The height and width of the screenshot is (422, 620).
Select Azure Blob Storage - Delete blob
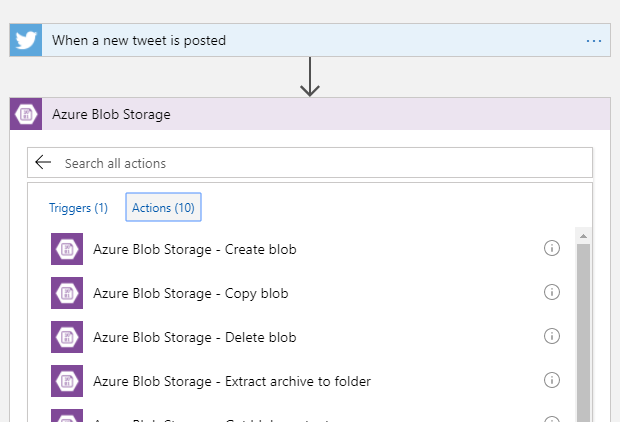point(194,337)
